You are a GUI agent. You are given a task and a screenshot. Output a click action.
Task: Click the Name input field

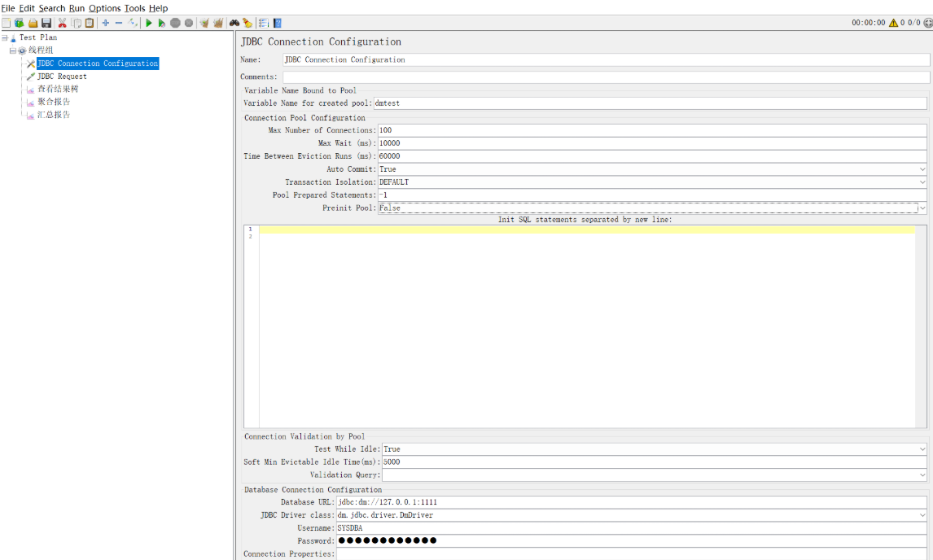click(606, 59)
